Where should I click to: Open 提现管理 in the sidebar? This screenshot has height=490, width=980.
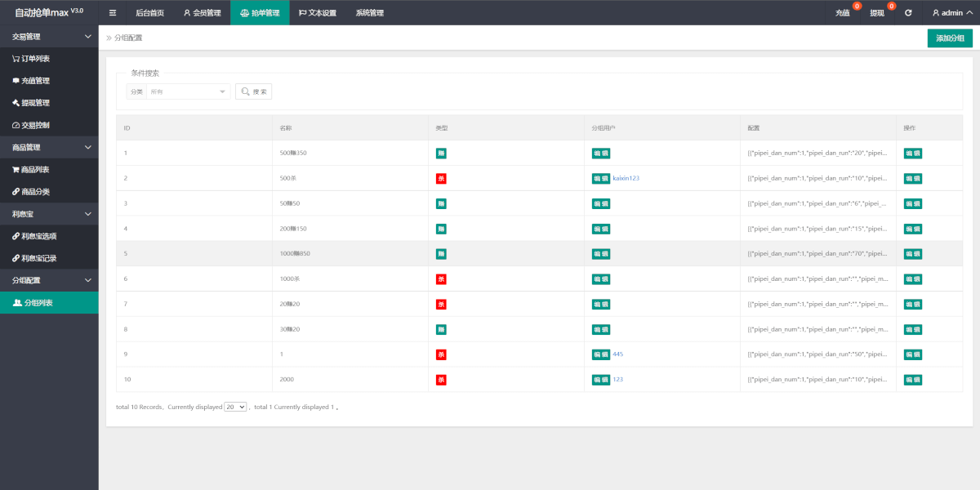click(49, 103)
